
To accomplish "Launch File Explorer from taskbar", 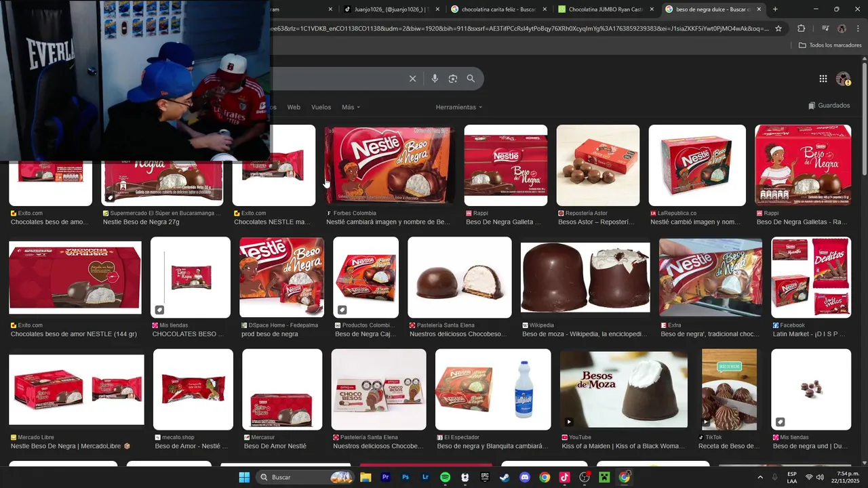I will coord(366,477).
